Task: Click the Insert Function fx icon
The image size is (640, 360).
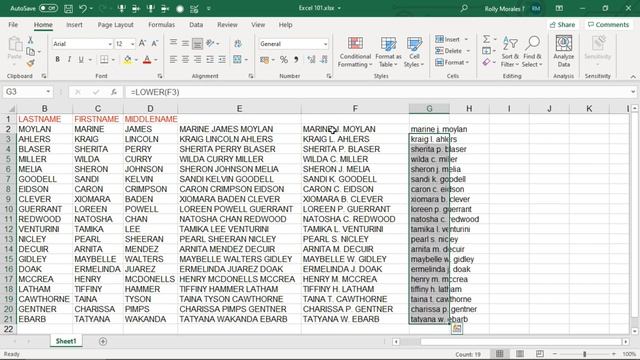Action: point(114,92)
